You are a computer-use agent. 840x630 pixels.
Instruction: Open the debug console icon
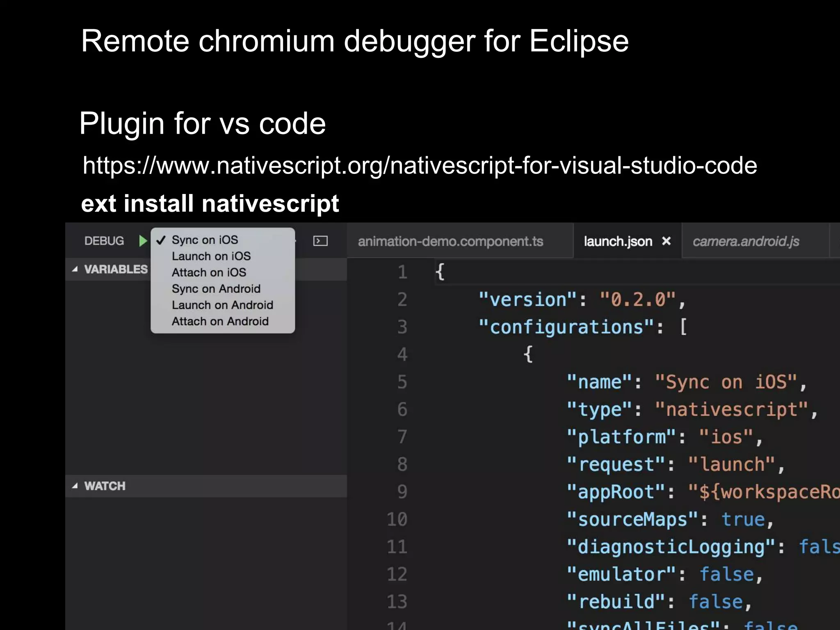pos(320,241)
